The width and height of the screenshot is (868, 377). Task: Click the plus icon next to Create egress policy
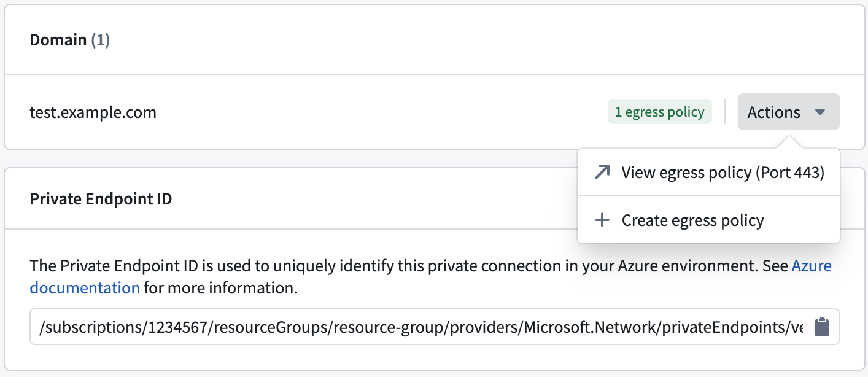tap(602, 220)
